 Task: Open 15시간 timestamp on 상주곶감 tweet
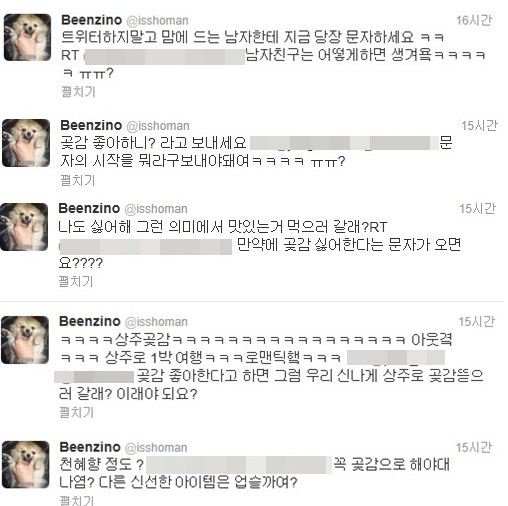pyautogui.click(x=476, y=322)
